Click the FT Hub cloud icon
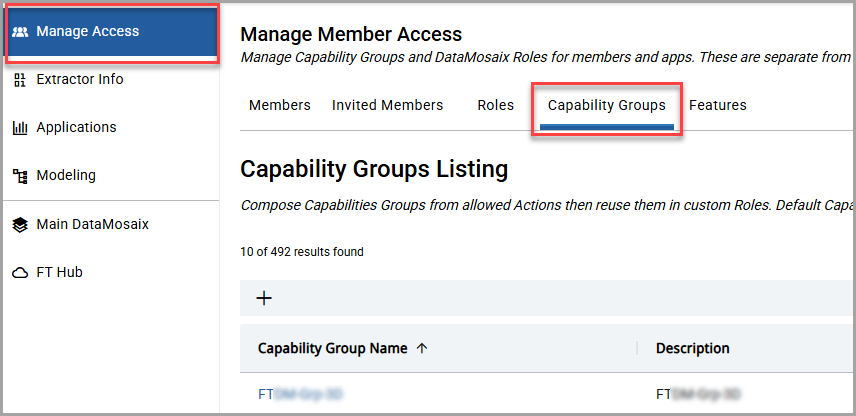This screenshot has height=416, width=856. pyautogui.click(x=20, y=273)
